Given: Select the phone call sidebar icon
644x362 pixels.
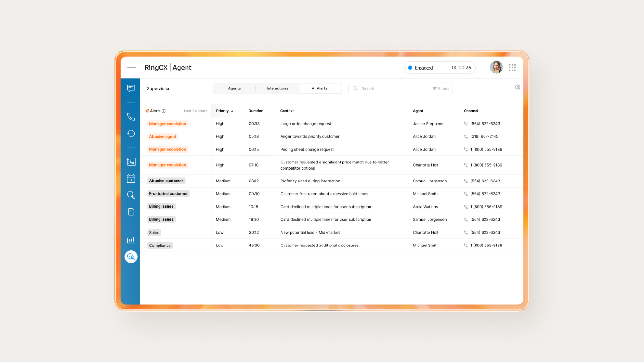Looking at the screenshot, I should [131, 116].
